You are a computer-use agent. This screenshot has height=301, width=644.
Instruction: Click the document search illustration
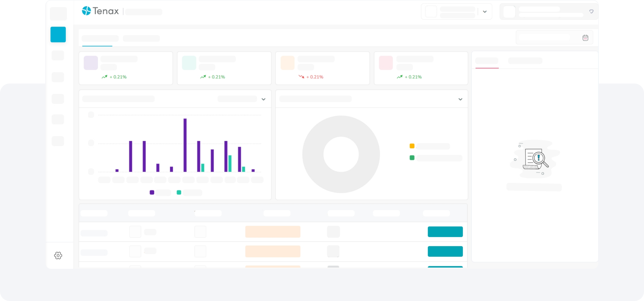[535, 159]
